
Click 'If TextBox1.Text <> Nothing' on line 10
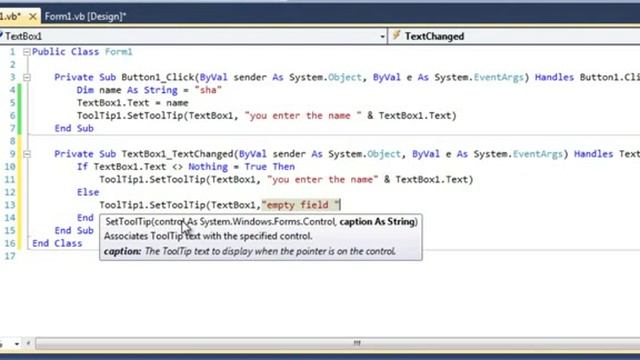[152, 167]
